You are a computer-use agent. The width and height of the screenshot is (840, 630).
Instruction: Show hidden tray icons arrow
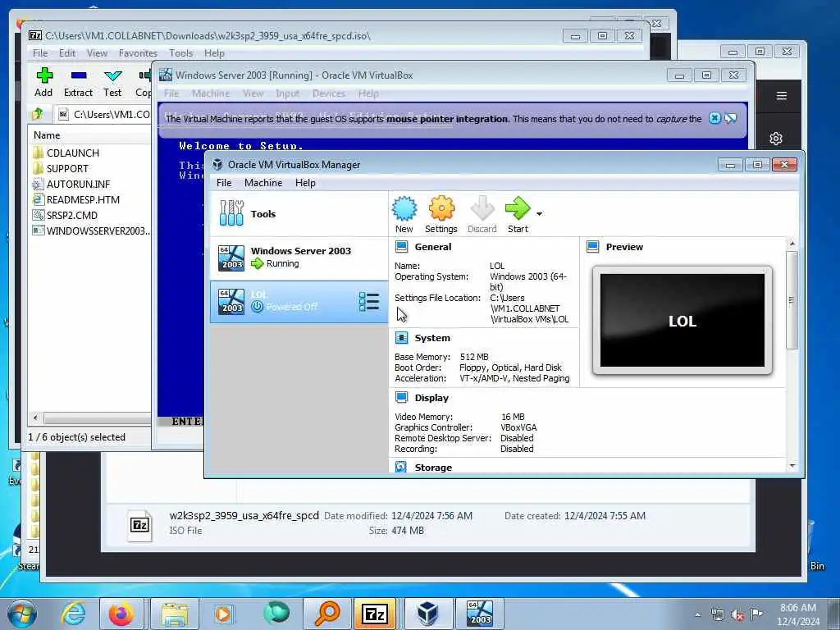point(697,615)
